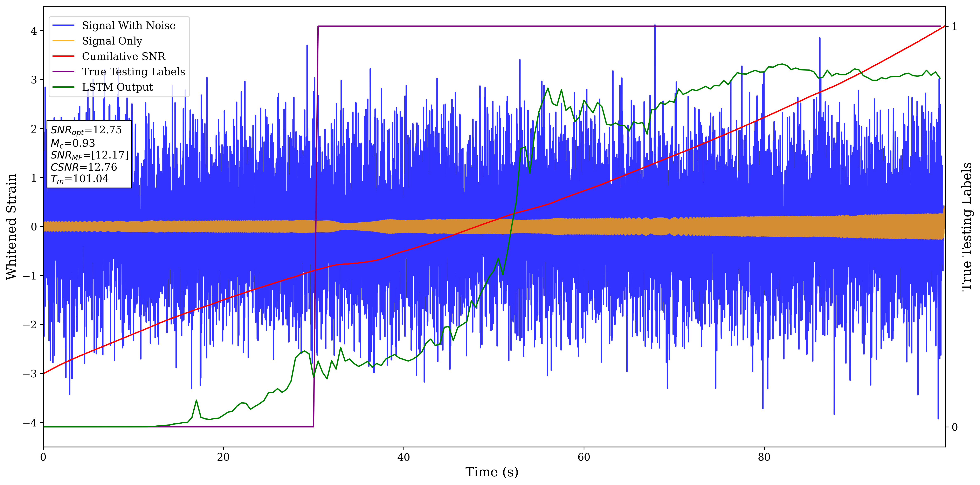Click the 'Whitened Strain' y-axis label
The image size is (980, 485).
[11, 227]
